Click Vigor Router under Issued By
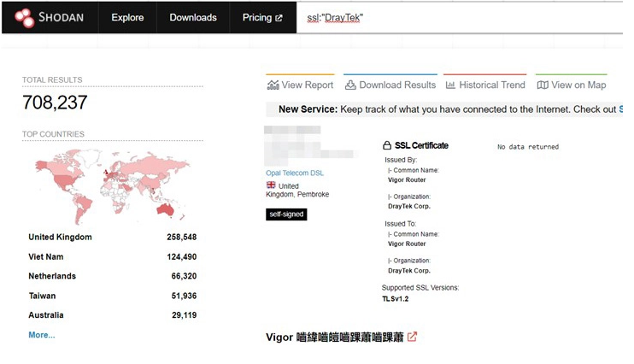Viewport: 634px width, 364px height. [x=407, y=180]
